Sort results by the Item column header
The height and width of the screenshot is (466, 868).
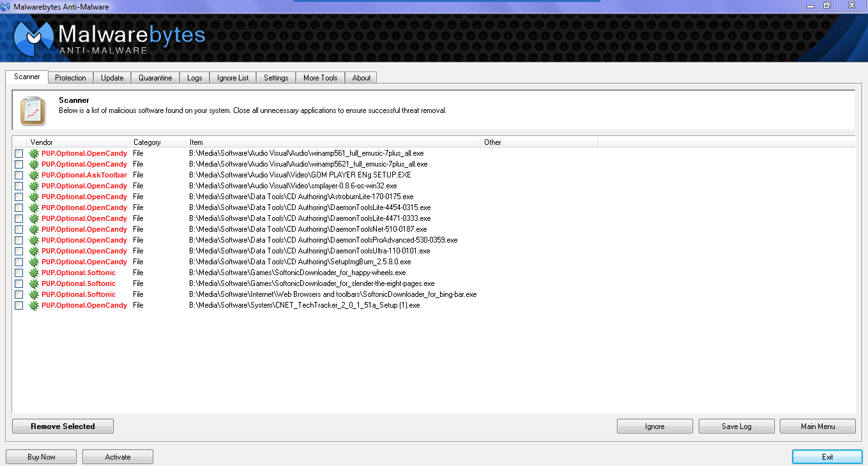(333, 142)
